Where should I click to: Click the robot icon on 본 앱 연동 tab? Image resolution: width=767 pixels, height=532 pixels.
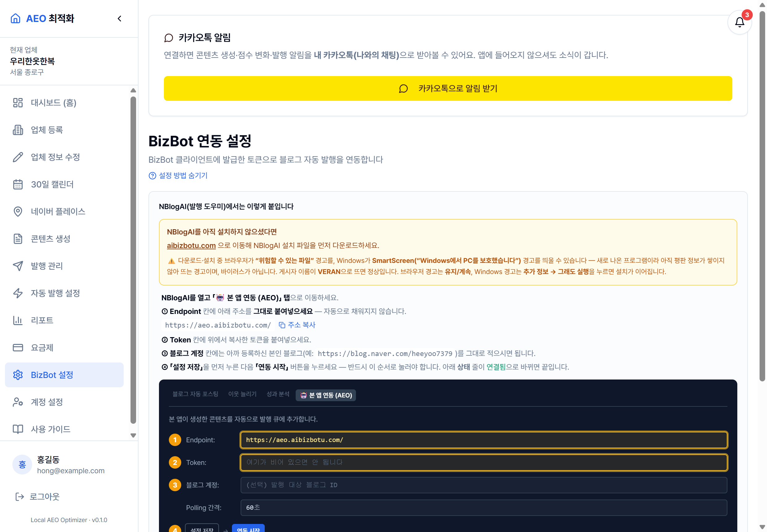coord(304,395)
